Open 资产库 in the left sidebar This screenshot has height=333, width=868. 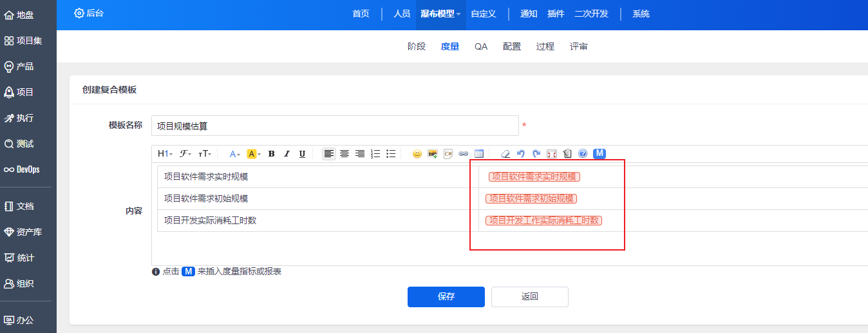(23, 232)
